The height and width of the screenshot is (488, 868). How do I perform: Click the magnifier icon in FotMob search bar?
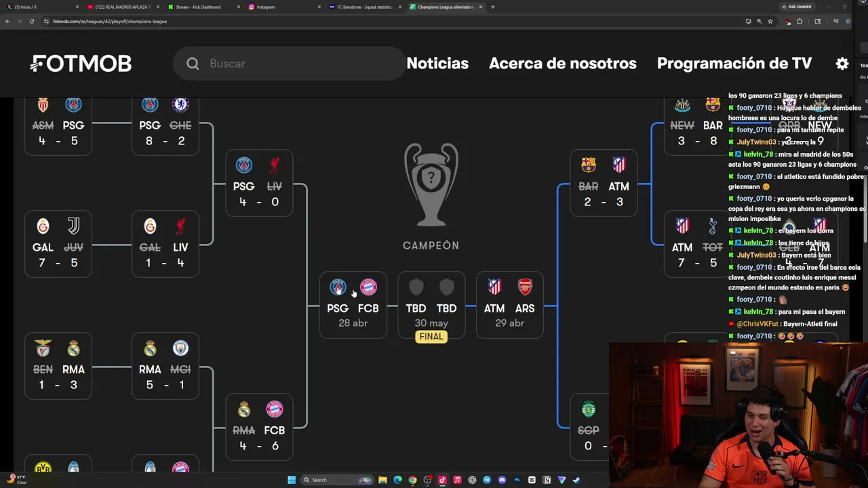coord(193,63)
